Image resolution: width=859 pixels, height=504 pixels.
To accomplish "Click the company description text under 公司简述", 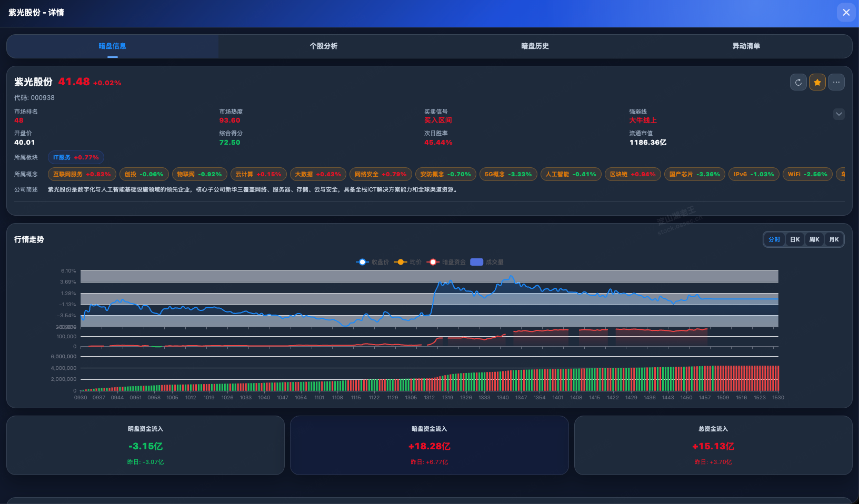I will click(x=253, y=189).
